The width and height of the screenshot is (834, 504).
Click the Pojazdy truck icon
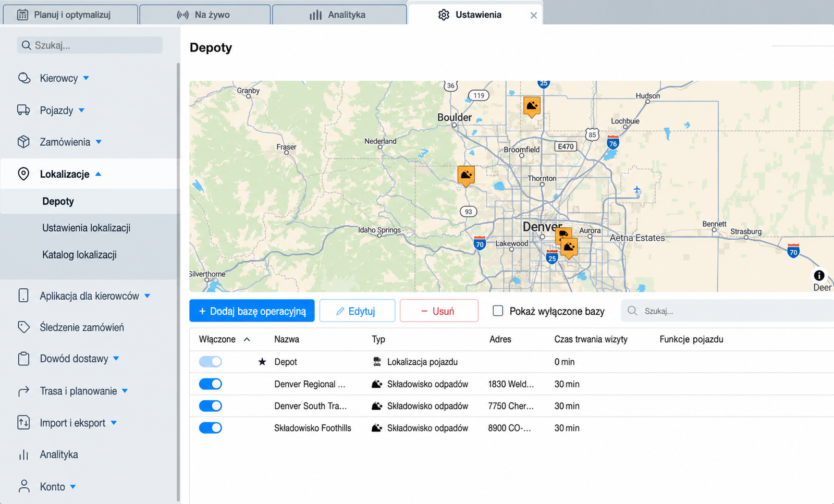point(24,110)
